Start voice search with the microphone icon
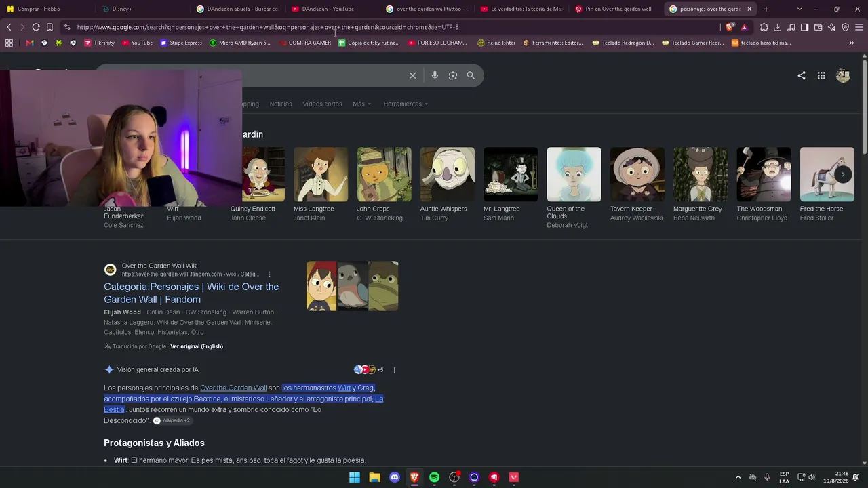 pos(435,75)
